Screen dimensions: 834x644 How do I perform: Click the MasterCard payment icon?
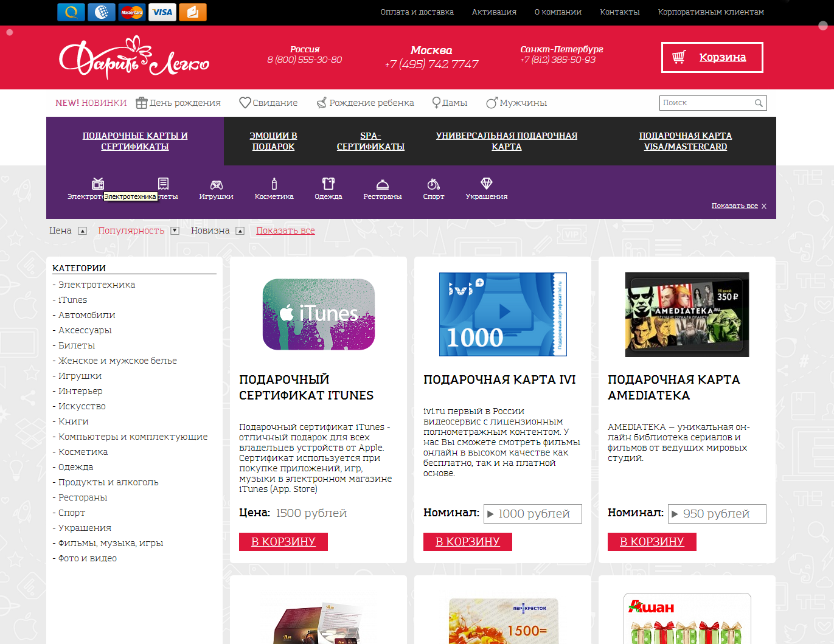point(132,12)
